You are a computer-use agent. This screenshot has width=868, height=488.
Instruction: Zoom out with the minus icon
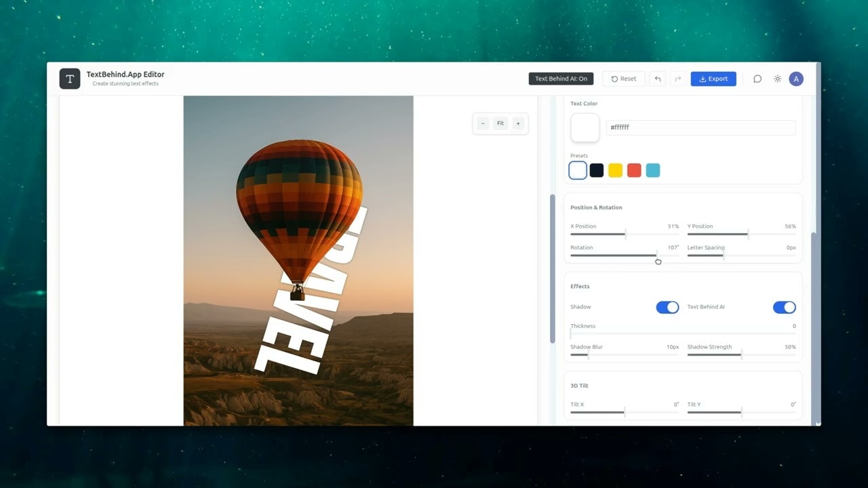(483, 123)
